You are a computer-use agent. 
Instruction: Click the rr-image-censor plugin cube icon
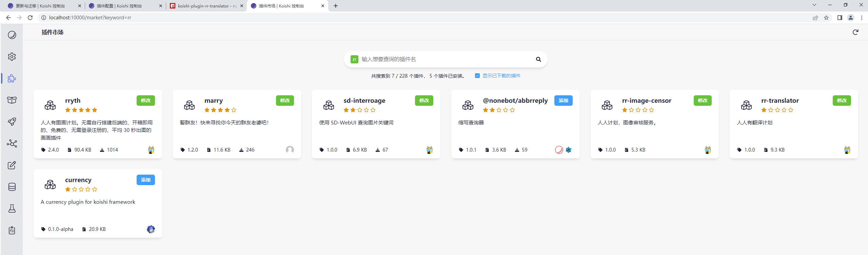click(x=607, y=105)
